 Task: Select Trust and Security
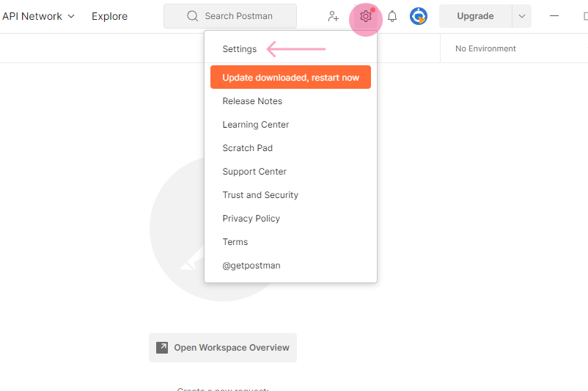point(260,195)
